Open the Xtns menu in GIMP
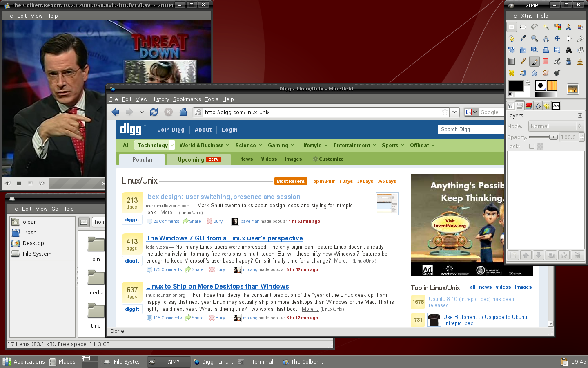This screenshot has height=368, width=588. [x=527, y=16]
